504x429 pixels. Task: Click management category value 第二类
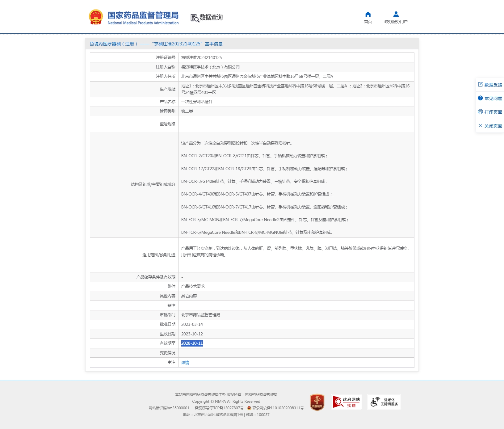(x=187, y=111)
